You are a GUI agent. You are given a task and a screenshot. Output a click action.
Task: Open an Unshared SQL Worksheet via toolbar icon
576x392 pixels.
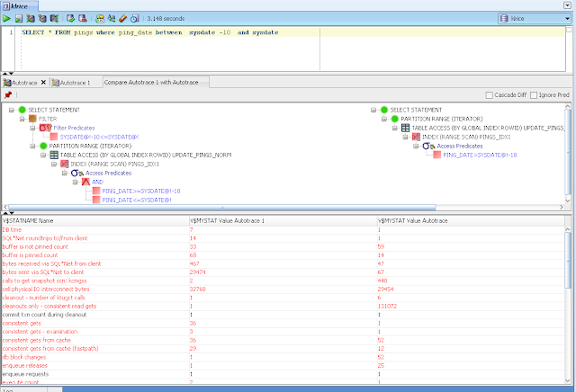100,18
